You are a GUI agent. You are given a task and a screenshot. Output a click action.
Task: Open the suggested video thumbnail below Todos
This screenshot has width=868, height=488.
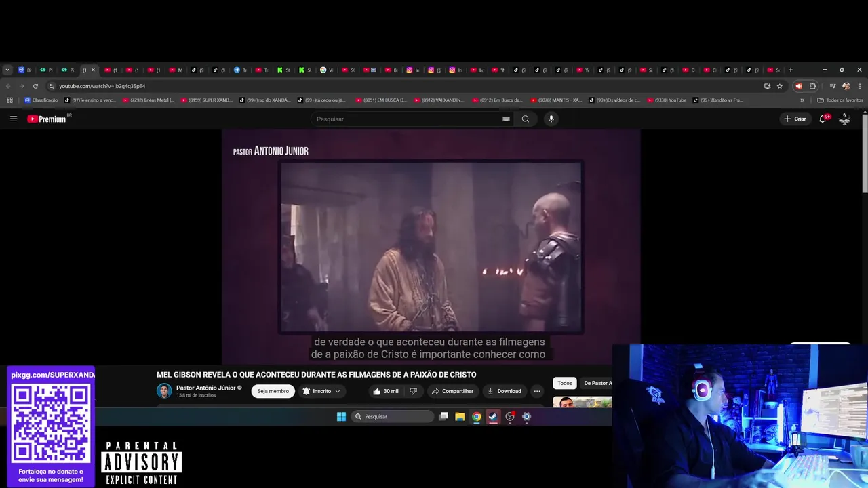(582, 402)
